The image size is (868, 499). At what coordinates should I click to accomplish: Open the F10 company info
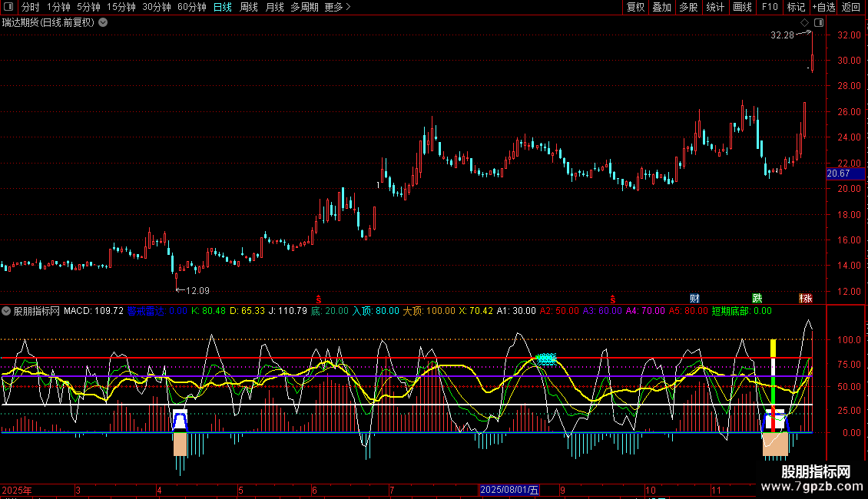[x=769, y=7]
